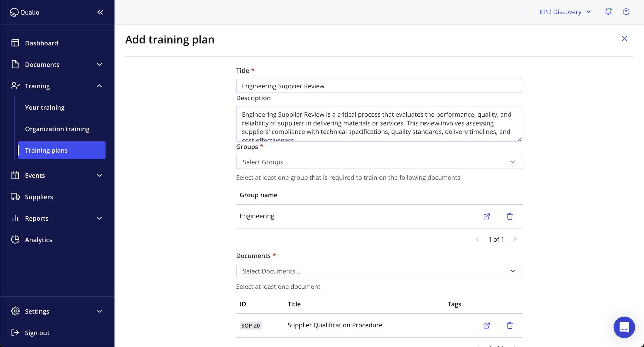
Task: Remove SOP-20 using its trash icon
Action: point(510,325)
